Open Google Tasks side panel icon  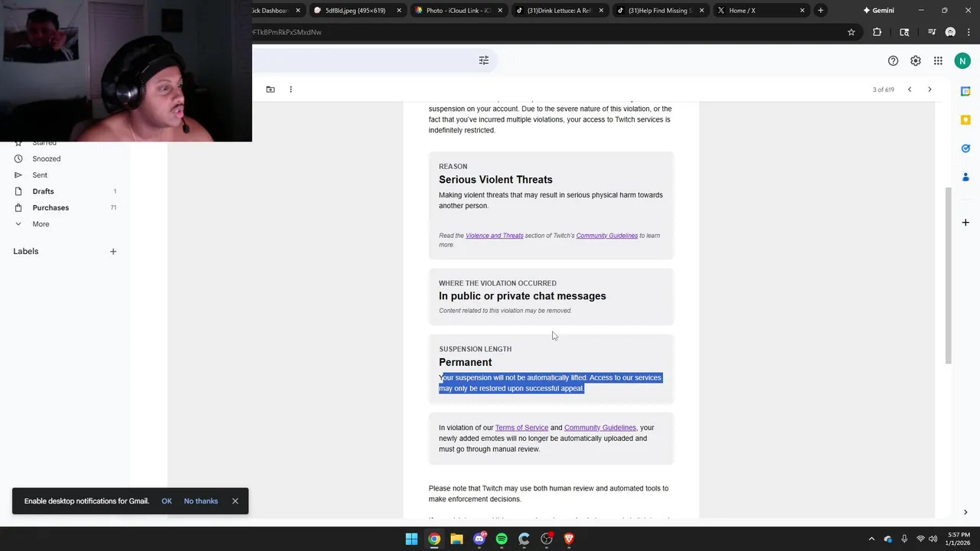tap(965, 148)
